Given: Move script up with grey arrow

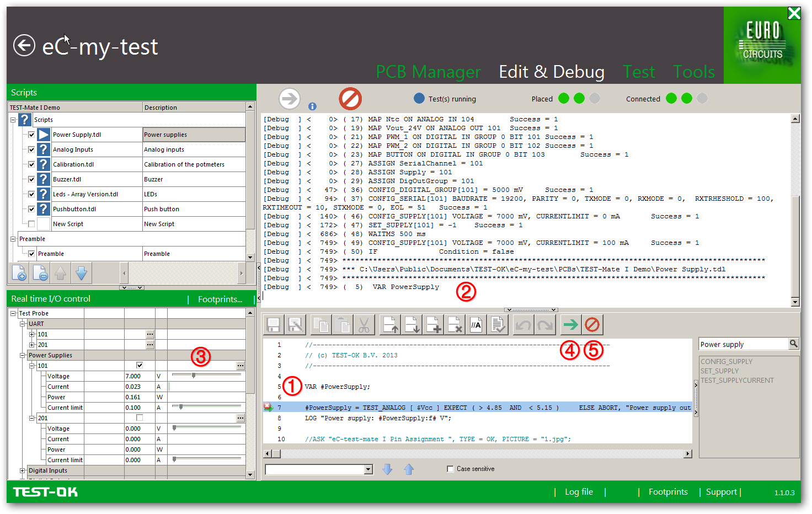Looking at the screenshot, I should (x=61, y=272).
